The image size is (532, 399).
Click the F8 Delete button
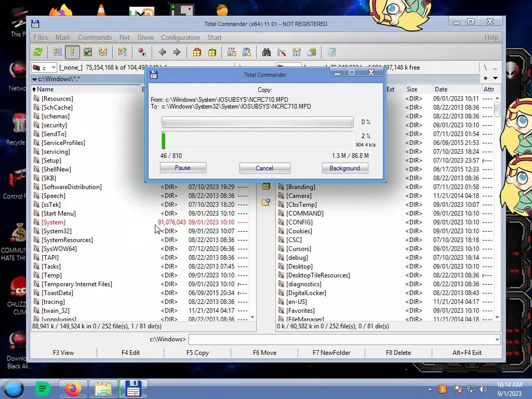(x=398, y=353)
